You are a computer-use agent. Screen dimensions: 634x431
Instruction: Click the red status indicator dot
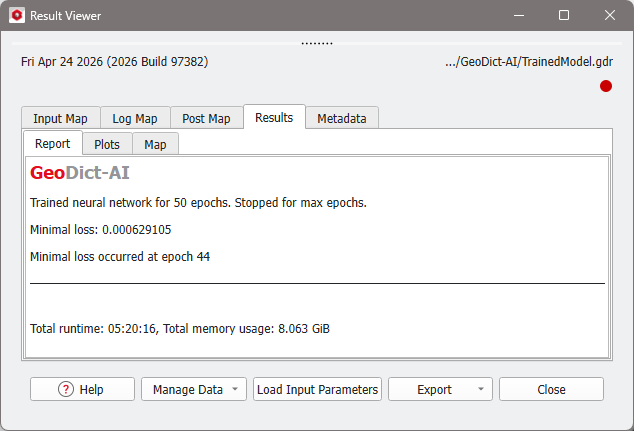[606, 86]
